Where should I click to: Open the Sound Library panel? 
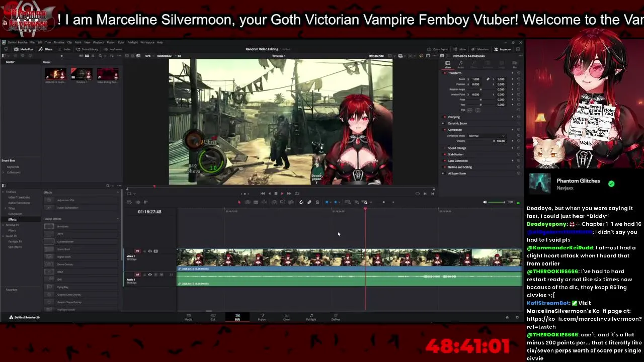pos(87,49)
